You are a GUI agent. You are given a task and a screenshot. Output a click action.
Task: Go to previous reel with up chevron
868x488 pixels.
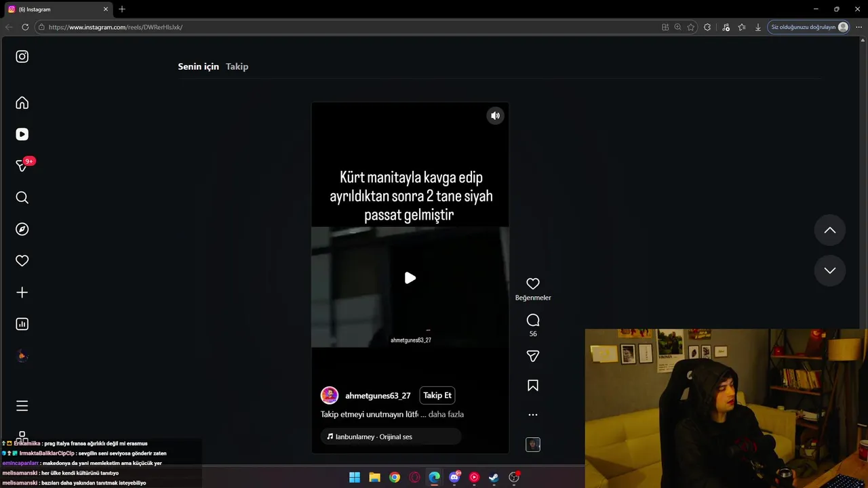click(x=830, y=230)
